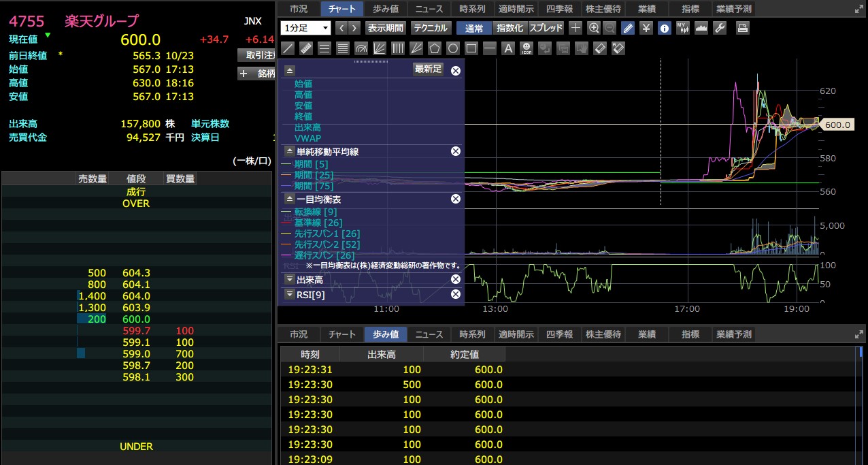Remove the 単純移動平均線 indicator
This screenshot has height=465, width=868.
(456, 151)
